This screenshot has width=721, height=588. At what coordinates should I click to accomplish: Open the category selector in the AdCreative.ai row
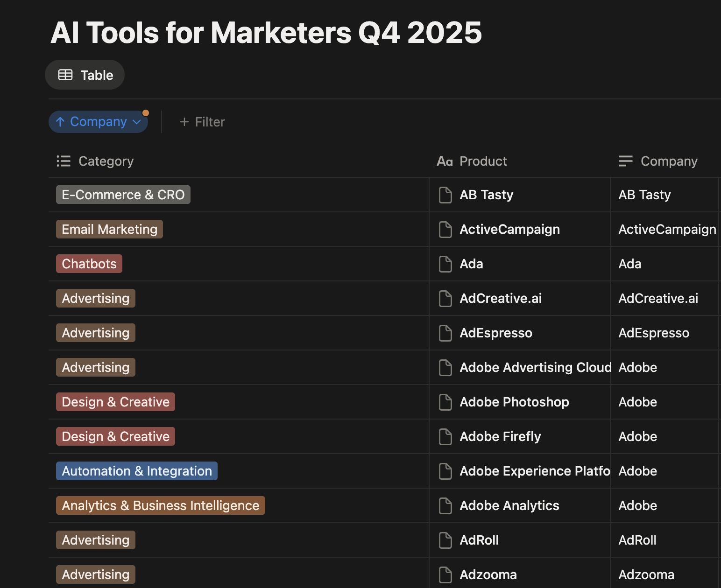pos(95,298)
